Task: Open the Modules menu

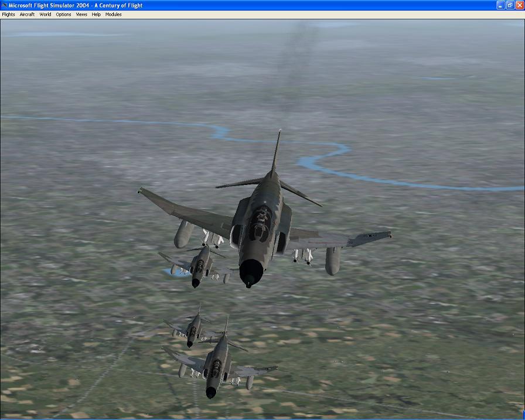Action: point(113,15)
